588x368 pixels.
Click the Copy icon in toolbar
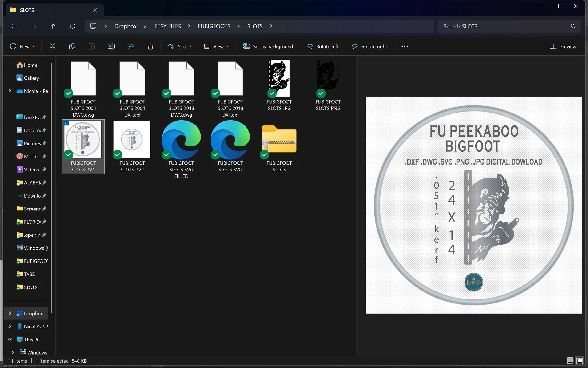coord(72,46)
